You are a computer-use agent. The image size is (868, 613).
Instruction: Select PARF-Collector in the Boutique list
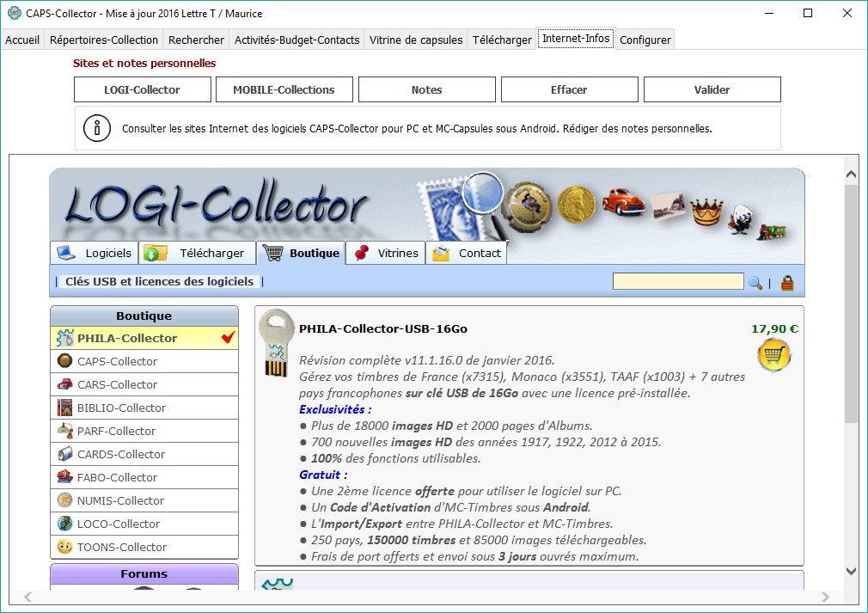point(144,431)
